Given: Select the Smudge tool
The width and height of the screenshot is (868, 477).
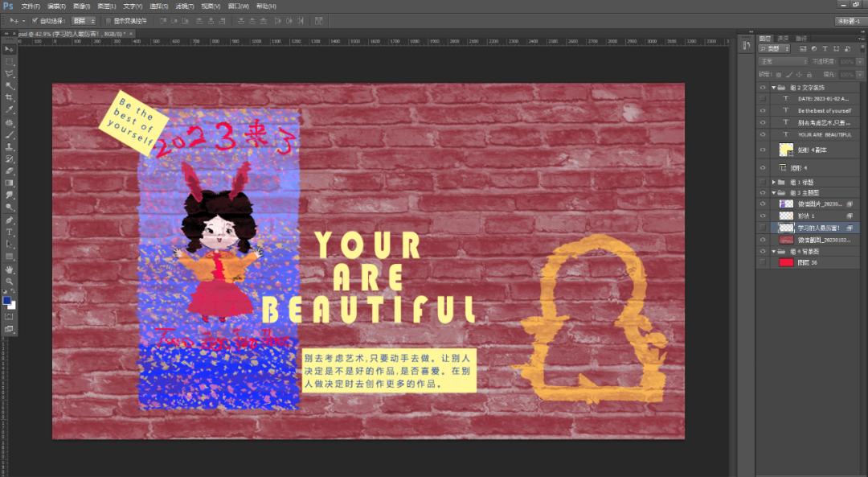Looking at the screenshot, I should point(9,195).
